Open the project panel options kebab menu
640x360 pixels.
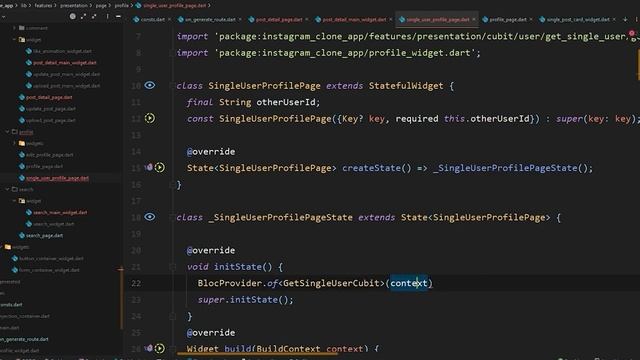(x=107, y=16)
